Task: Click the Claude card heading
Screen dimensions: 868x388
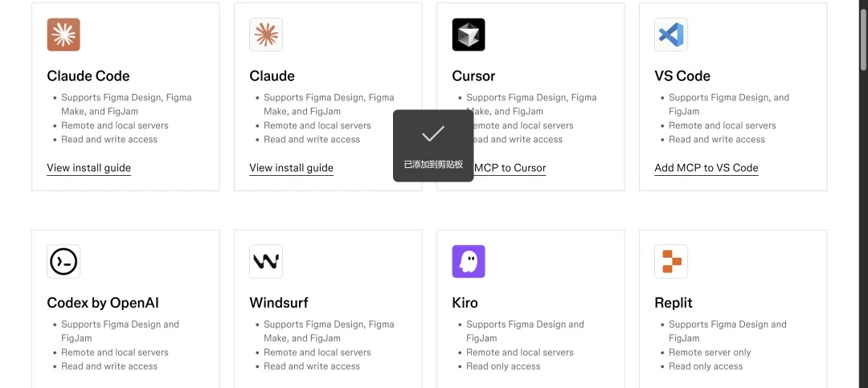Action: coord(272,76)
